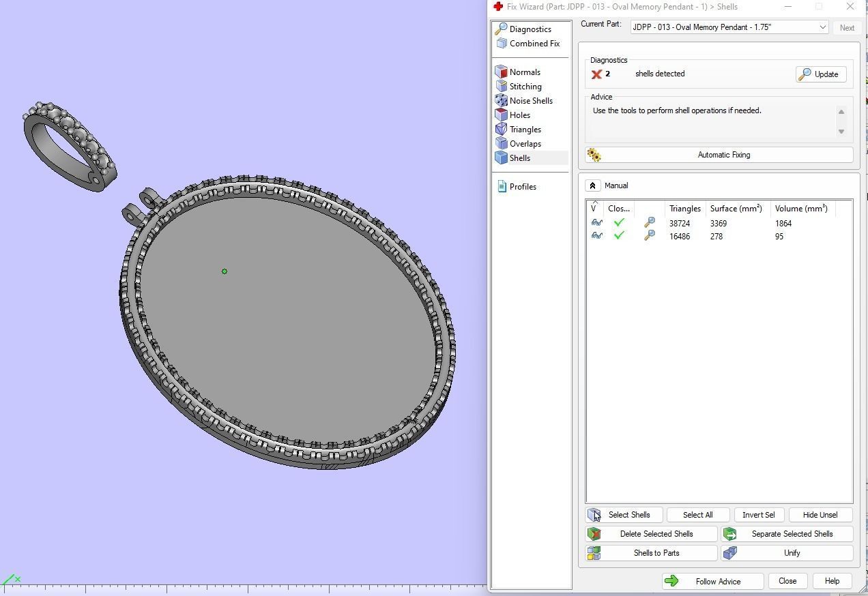Click the pendant bail part in viewport
Image resolution: width=868 pixels, height=596 pixels.
point(70,147)
